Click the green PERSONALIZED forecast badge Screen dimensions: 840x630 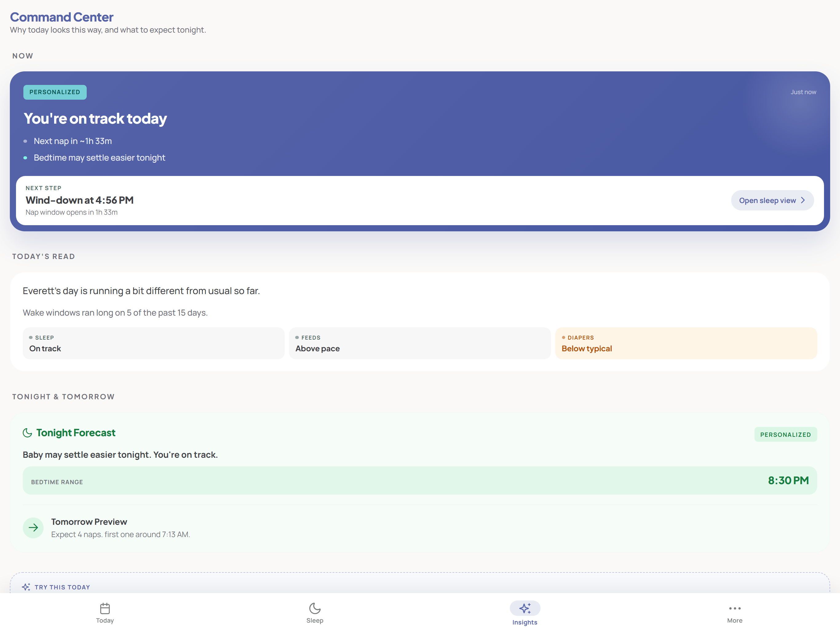pos(786,434)
